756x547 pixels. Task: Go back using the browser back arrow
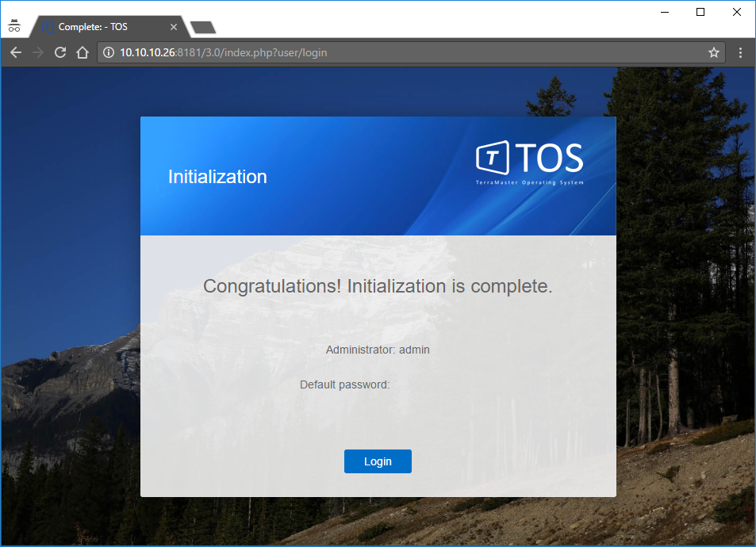point(16,52)
